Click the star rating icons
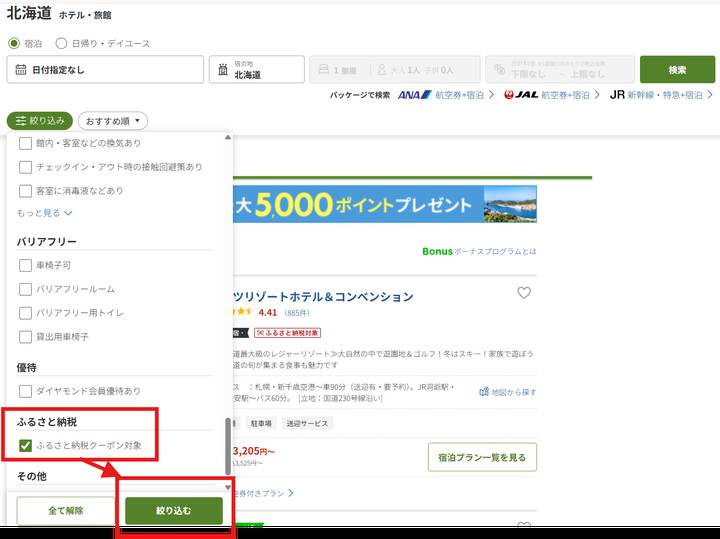Image resolution: width=720 pixels, height=539 pixels. (x=242, y=312)
